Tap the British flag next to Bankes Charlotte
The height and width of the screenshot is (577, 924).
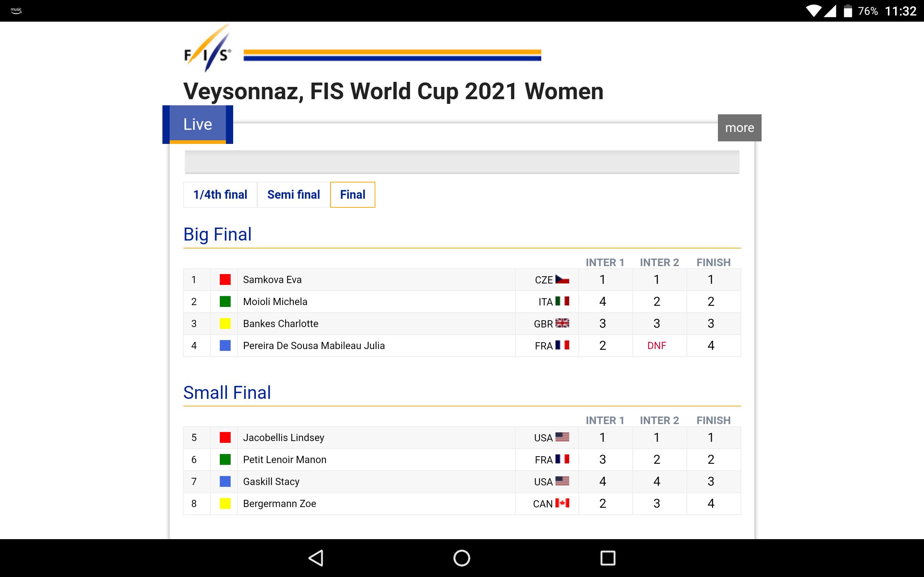click(x=562, y=323)
